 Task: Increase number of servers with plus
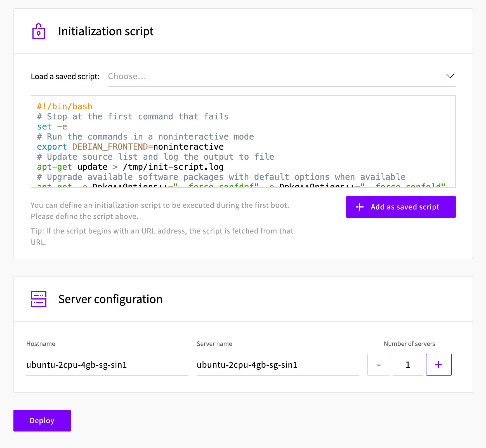pyautogui.click(x=439, y=365)
